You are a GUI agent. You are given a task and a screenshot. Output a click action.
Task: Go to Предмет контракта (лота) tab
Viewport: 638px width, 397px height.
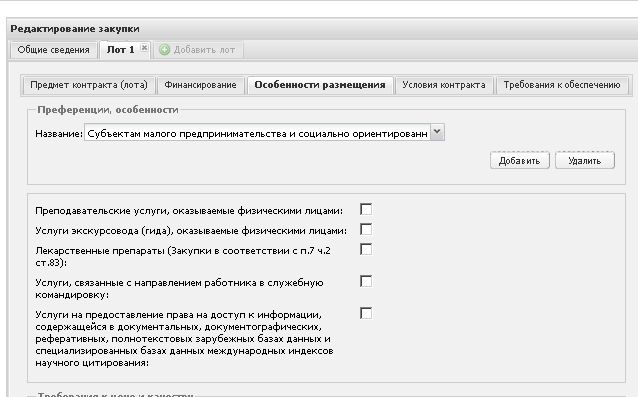[89, 85]
